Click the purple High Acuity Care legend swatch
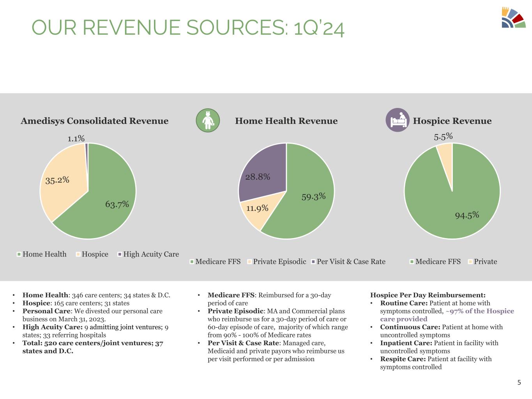This screenshot has height=399, width=532. [120, 254]
